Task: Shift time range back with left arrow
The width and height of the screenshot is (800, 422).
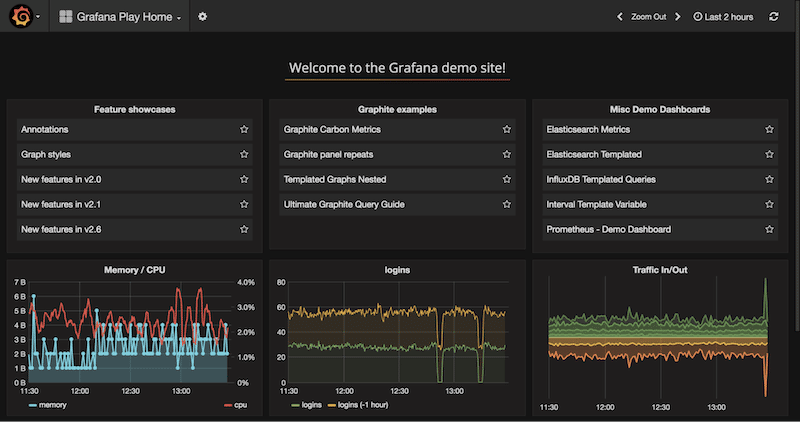Action: 619,17
